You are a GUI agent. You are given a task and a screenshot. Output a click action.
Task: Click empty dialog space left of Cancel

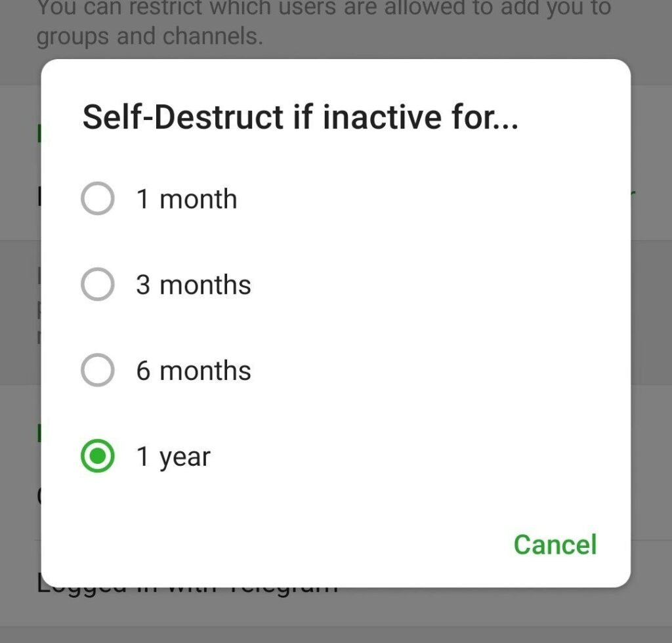262,545
